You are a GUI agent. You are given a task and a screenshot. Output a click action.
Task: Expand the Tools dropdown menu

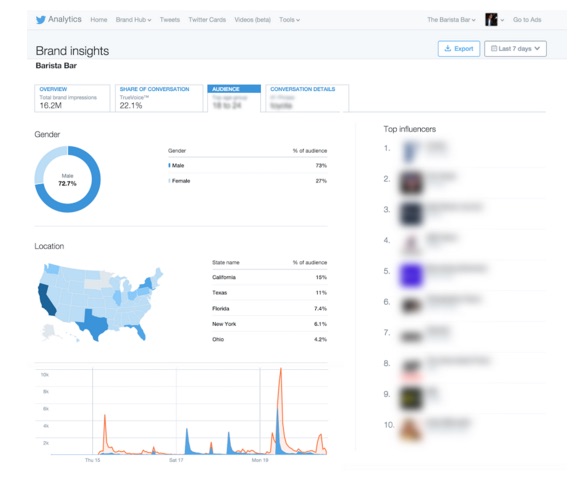pos(289,20)
